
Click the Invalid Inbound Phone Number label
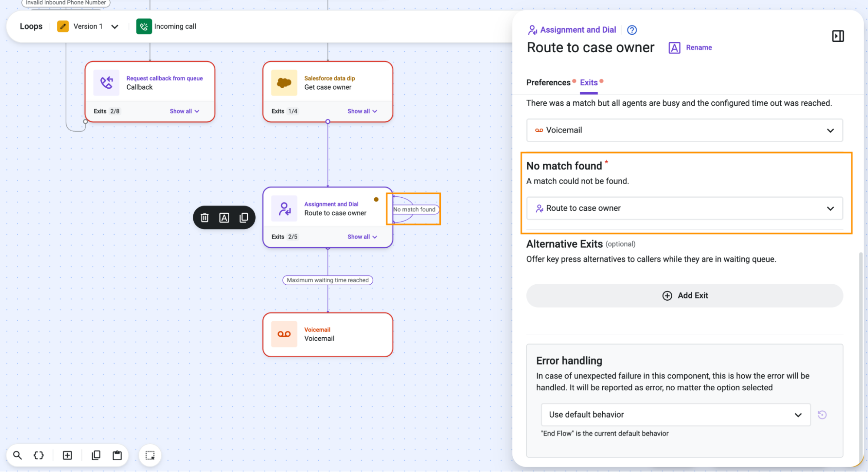(x=66, y=3)
